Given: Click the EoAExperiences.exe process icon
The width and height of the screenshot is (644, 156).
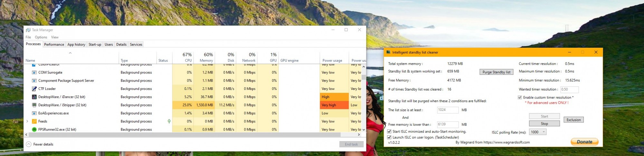Looking at the screenshot, I should pos(34,113).
